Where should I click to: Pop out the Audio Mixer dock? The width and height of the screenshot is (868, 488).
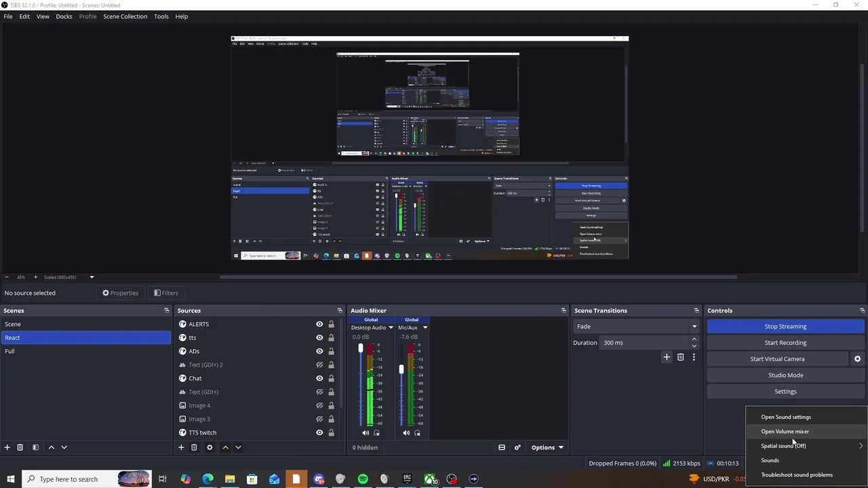click(564, 310)
